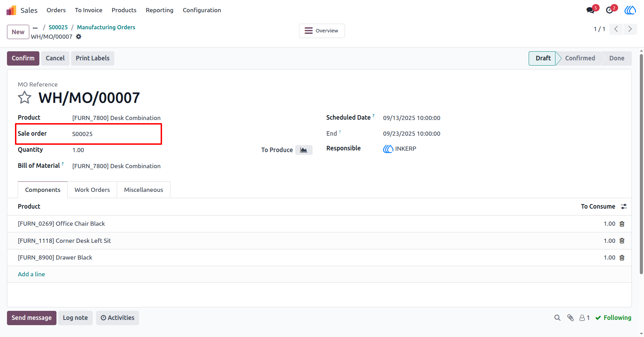
Task: Open the Configuration menu
Action: pyautogui.click(x=202, y=10)
